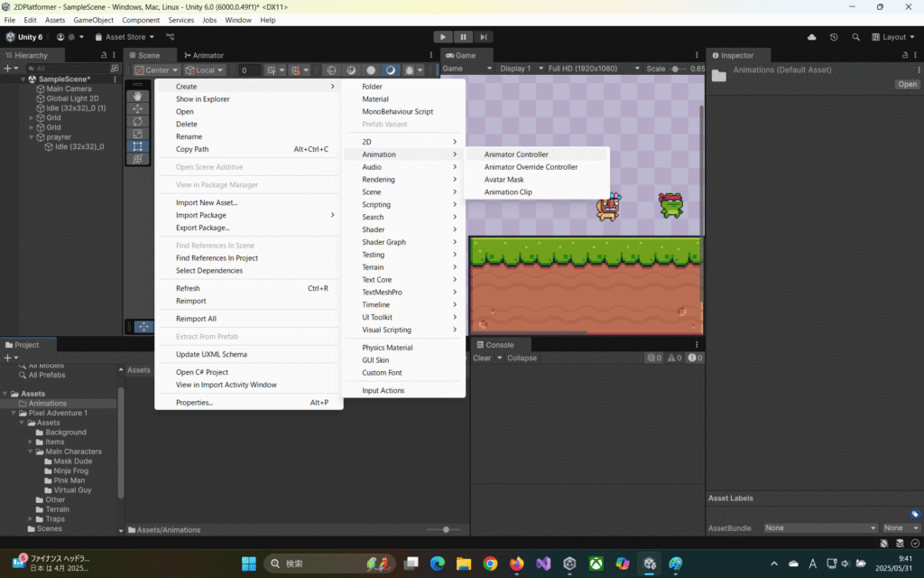Click the Step frame button
The image size is (924, 578).
[x=484, y=36]
